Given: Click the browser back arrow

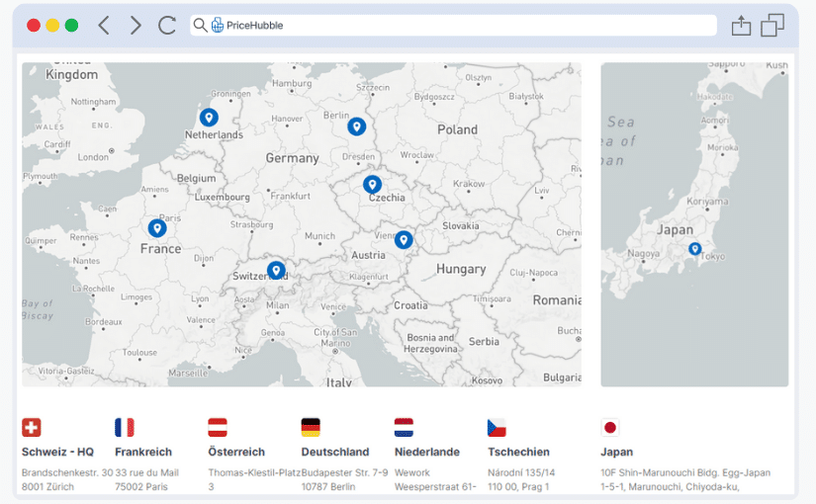Looking at the screenshot, I should tap(104, 25).
